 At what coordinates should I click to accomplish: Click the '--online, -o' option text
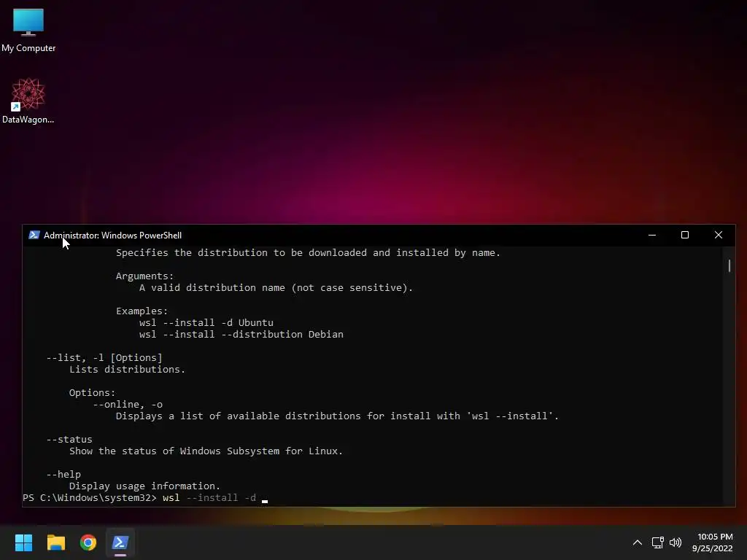coord(128,404)
